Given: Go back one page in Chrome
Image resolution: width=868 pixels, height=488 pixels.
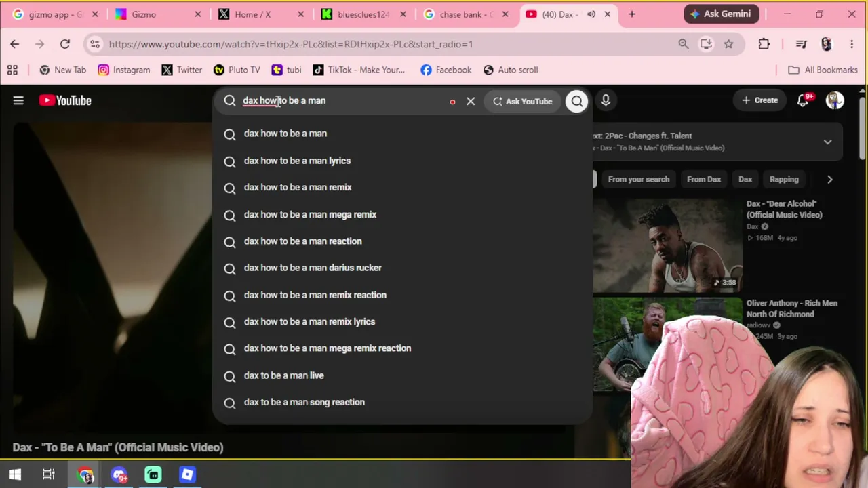Looking at the screenshot, I should point(15,44).
